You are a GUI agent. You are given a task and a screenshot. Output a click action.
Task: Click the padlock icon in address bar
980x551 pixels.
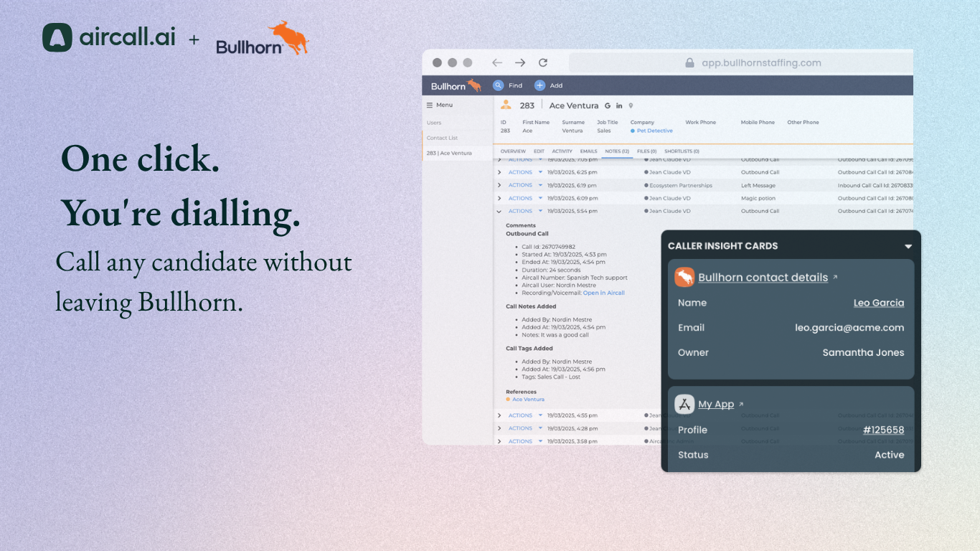click(690, 63)
